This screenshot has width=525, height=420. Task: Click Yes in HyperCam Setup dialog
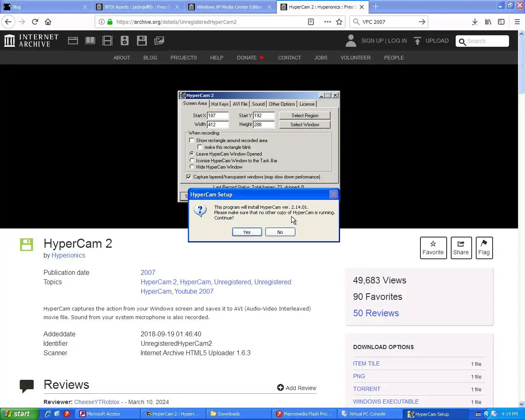[x=247, y=232]
